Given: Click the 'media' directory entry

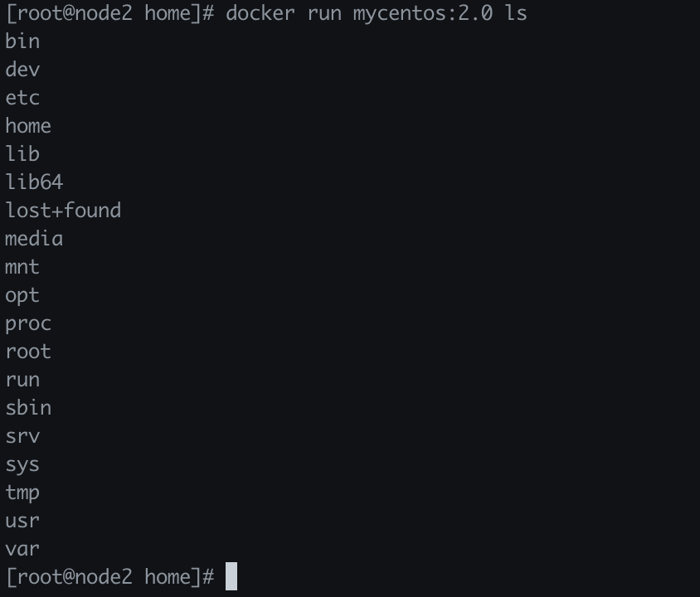Looking at the screenshot, I should point(34,239).
